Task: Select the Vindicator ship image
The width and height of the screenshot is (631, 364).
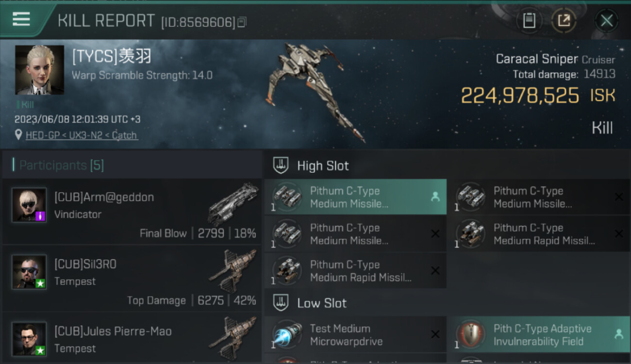Action: tap(233, 204)
